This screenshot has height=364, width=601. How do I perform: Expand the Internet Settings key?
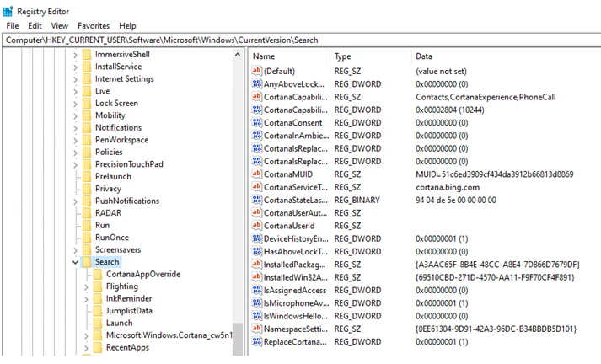click(75, 80)
